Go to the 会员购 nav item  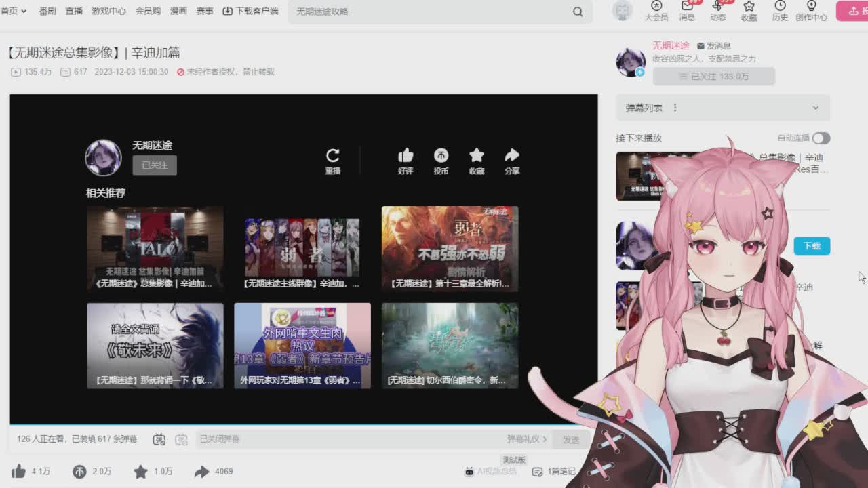(148, 11)
